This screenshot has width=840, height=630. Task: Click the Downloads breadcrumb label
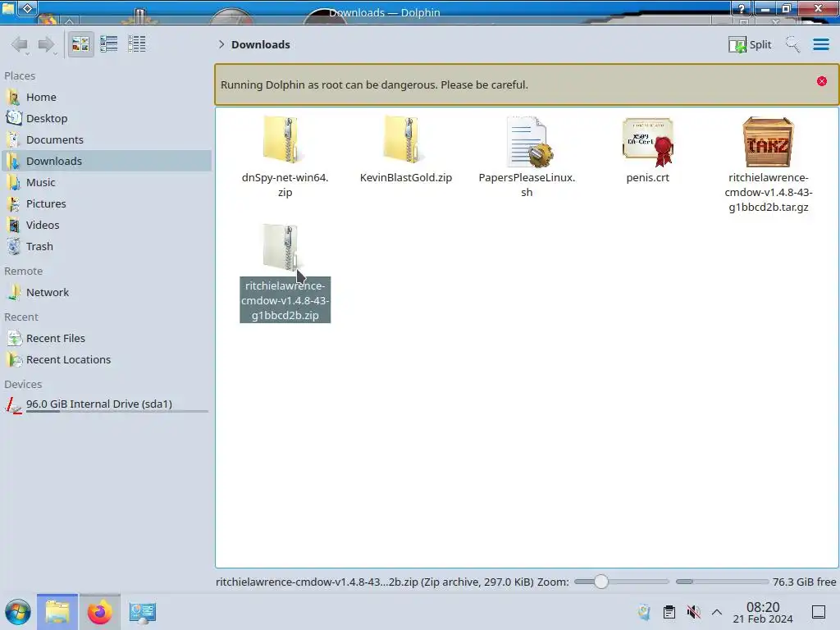pos(260,44)
